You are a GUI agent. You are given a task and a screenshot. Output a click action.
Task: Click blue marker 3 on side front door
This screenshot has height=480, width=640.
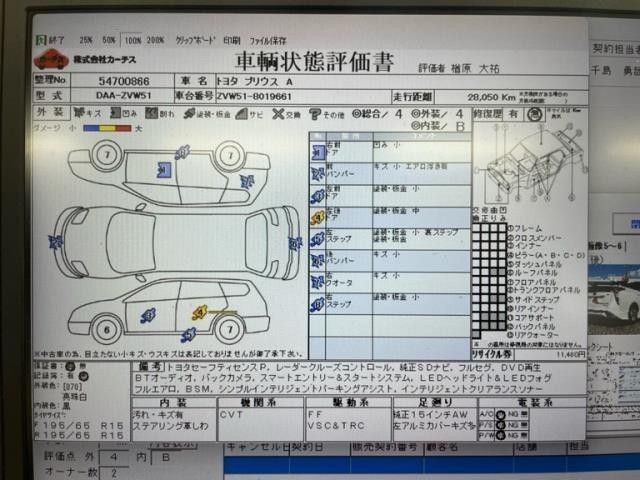click(x=149, y=315)
